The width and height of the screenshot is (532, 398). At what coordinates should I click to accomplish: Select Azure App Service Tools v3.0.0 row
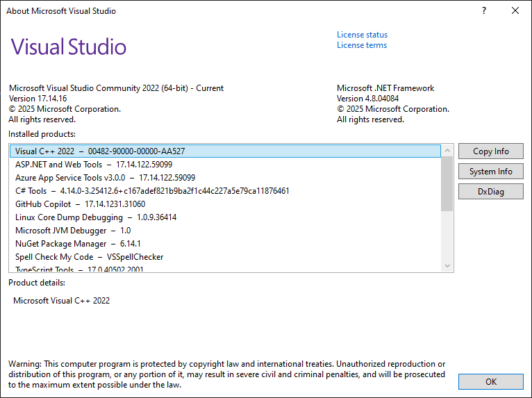225,178
